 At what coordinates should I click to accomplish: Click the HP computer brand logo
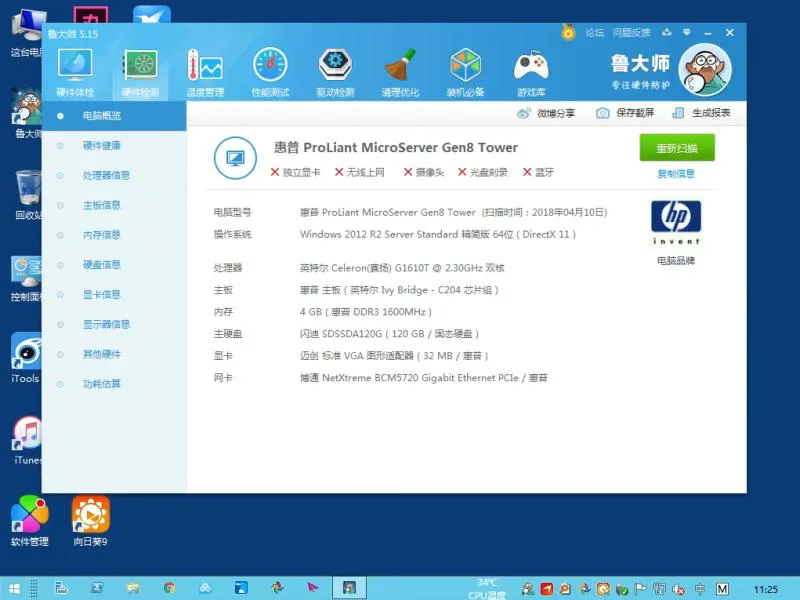pyautogui.click(x=676, y=223)
